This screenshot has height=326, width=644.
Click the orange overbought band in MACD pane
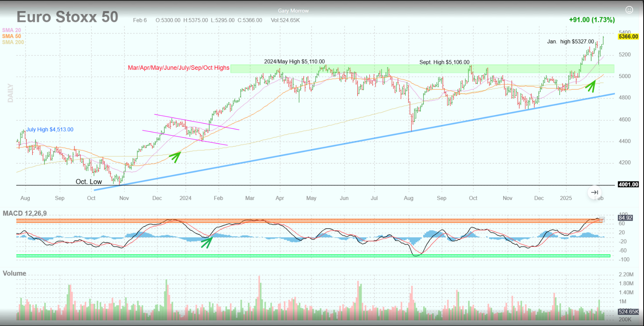[309, 221]
